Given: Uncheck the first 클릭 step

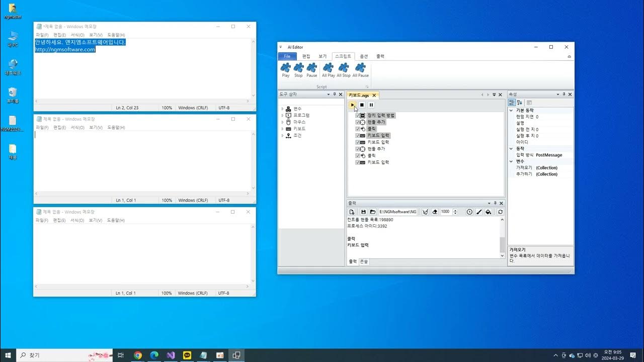Looking at the screenshot, I should (358, 129).
